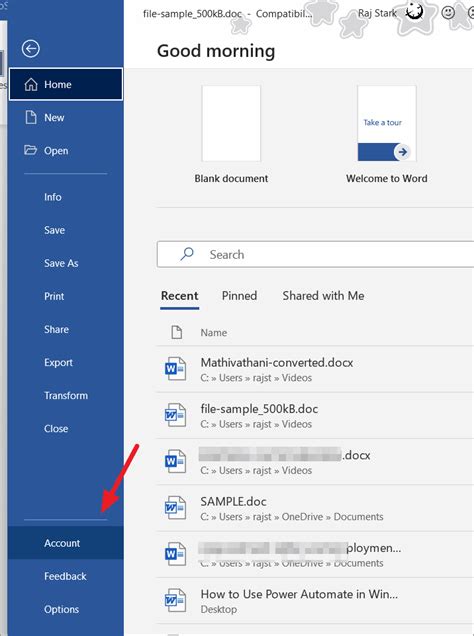This screenshot has height=636, width=474.
Task: Click the Raj Stark profile avatar
Action: pos(414,13)
